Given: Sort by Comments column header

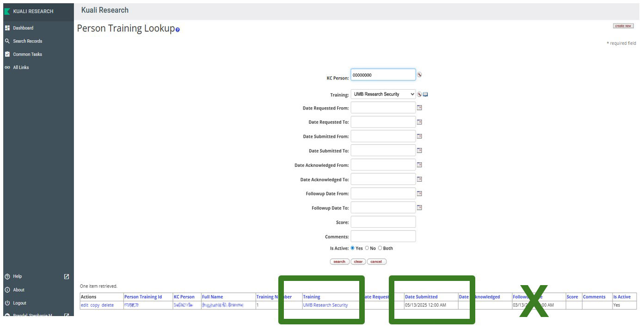Looking at the screenshot, I should 594,297.
